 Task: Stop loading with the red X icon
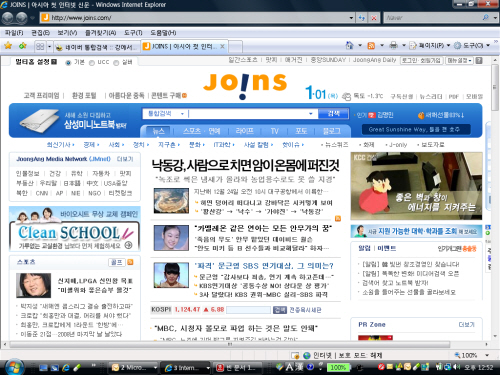374,18
